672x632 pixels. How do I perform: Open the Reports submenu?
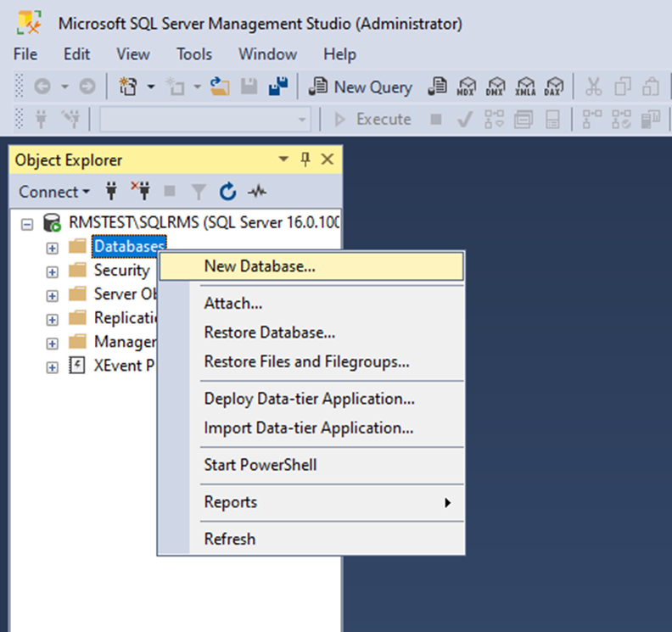(311, 502)
